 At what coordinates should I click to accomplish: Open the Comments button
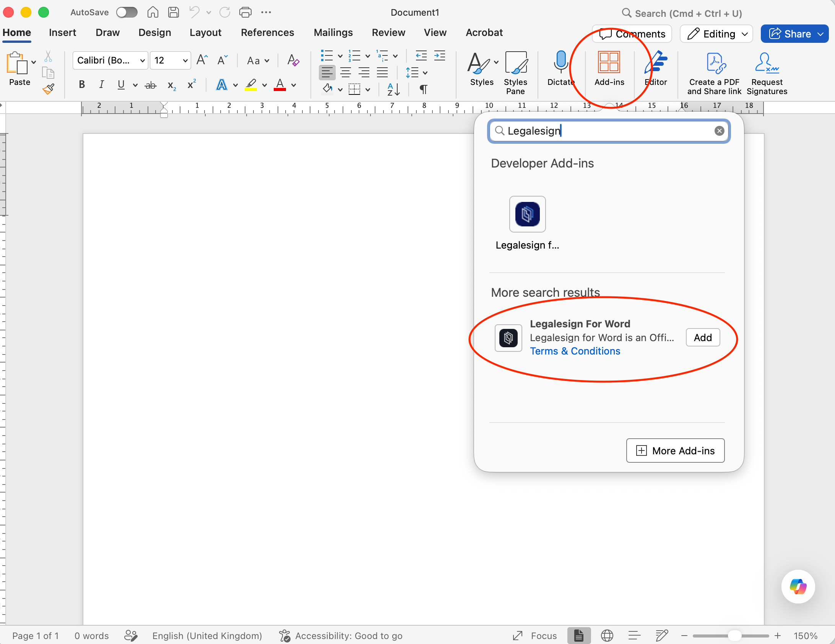pyautogui.click(x=632, y=34)
